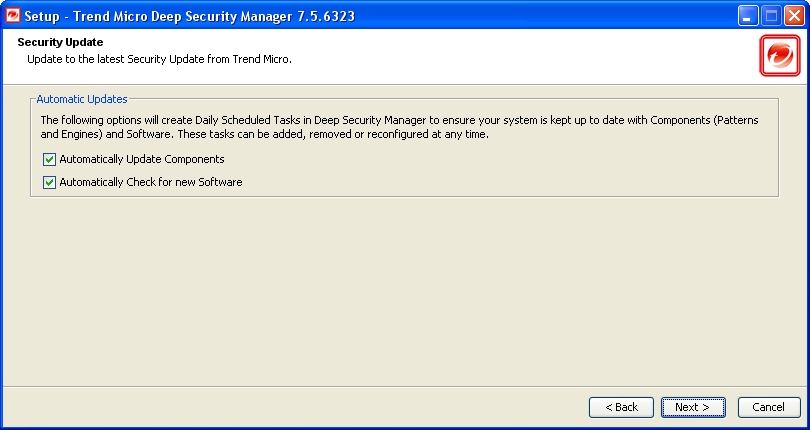Viewport: 810px width, 430px height.
Task: Cancel the Deep Security Manager setup
Action: point(769,407)
